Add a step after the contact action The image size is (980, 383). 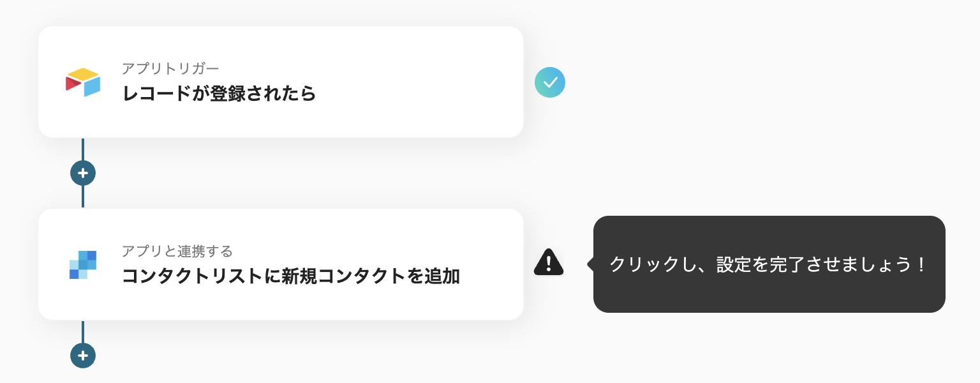click(83, 356)
